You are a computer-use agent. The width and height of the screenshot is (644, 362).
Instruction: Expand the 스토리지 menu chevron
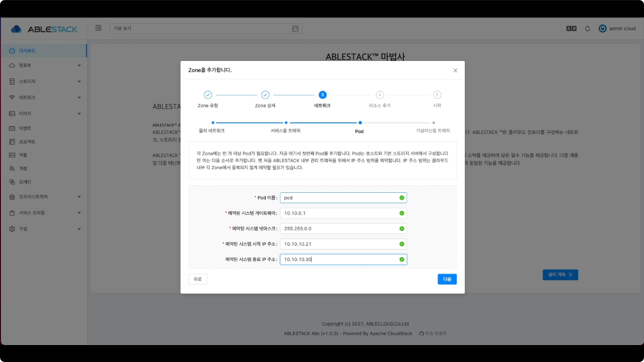point(79,81)
